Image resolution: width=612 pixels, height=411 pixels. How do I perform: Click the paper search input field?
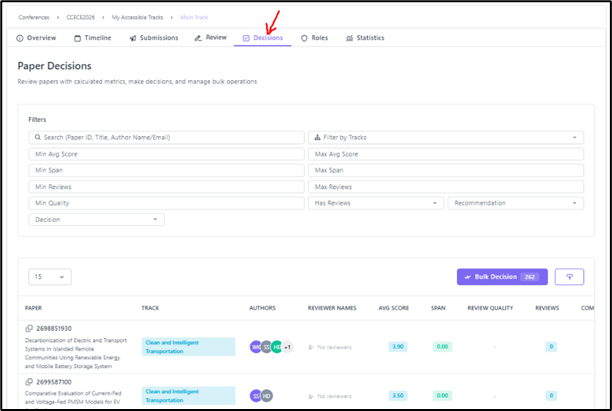(166, 138)
